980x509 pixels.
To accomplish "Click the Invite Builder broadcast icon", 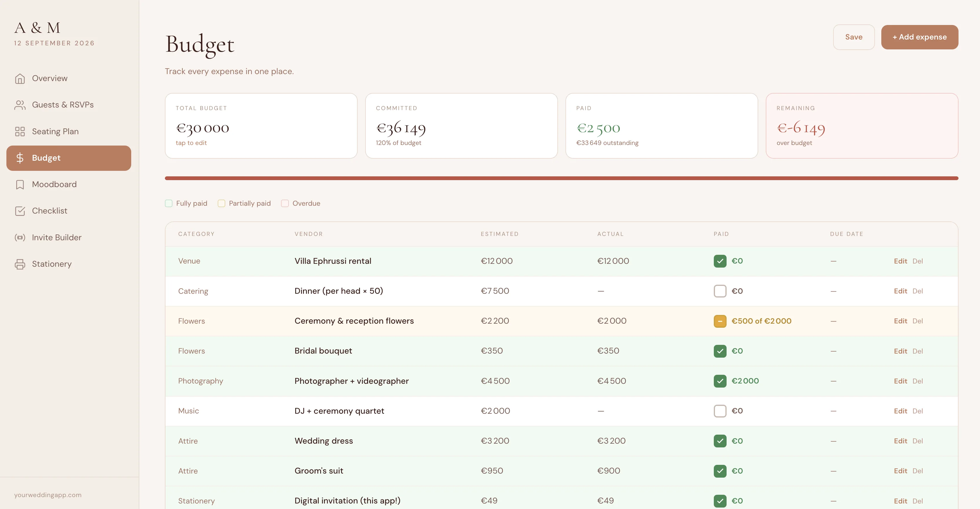I will 20,238.
